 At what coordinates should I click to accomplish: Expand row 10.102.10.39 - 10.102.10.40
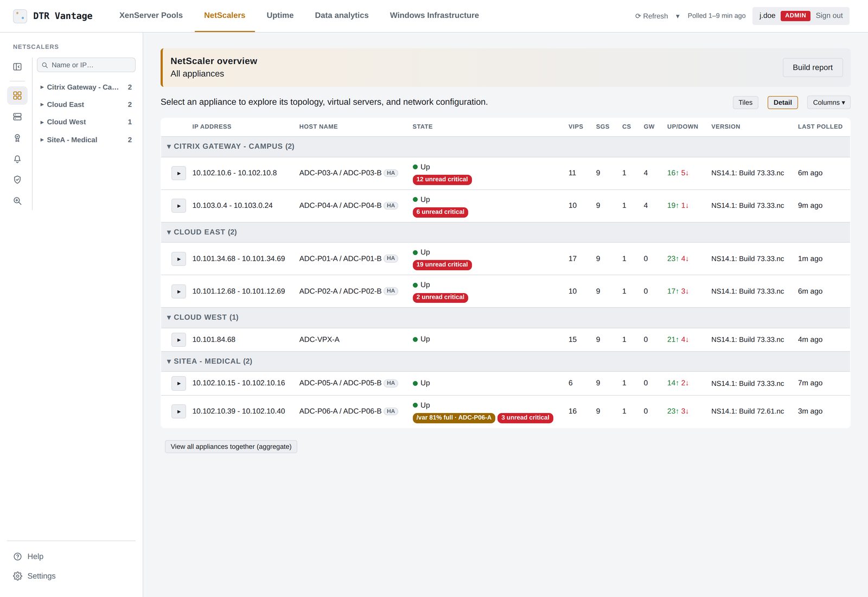pos(178,411)
